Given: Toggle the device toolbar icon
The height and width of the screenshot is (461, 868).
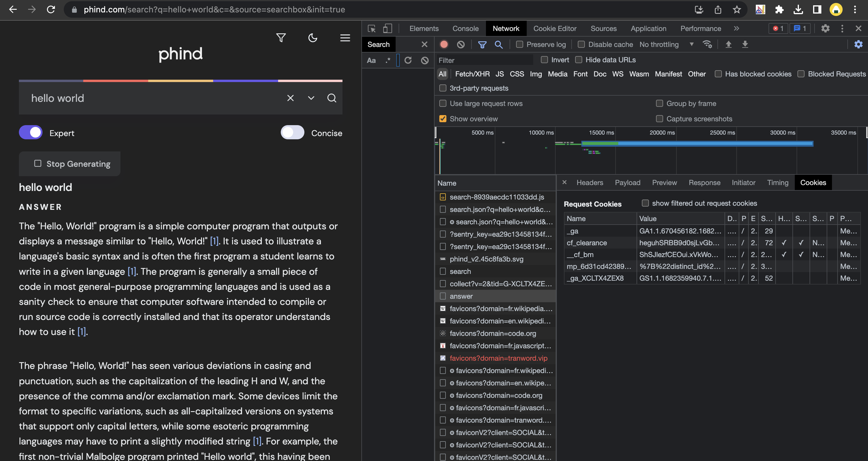Looking at the screenshot, I should [387, 29].
